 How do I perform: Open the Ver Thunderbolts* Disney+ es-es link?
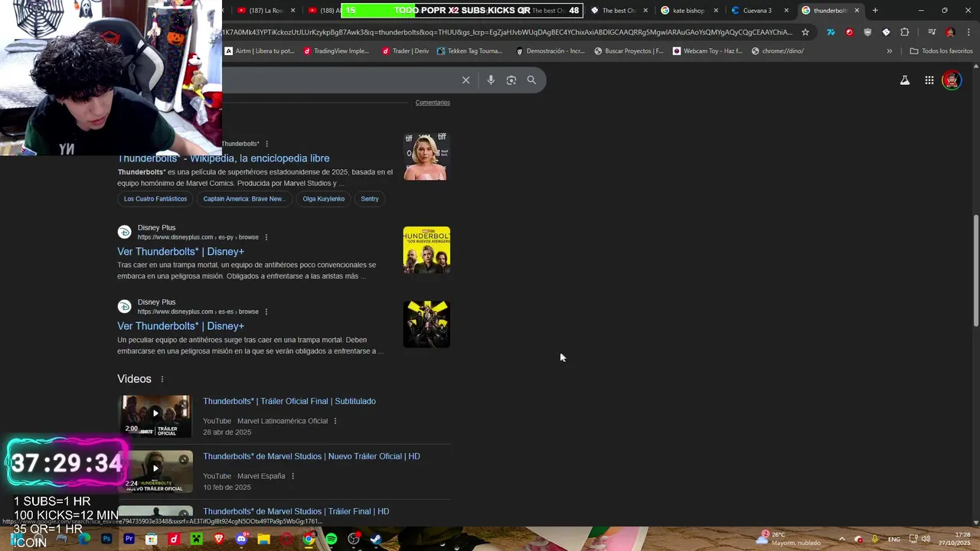click(x=181, y=326)
